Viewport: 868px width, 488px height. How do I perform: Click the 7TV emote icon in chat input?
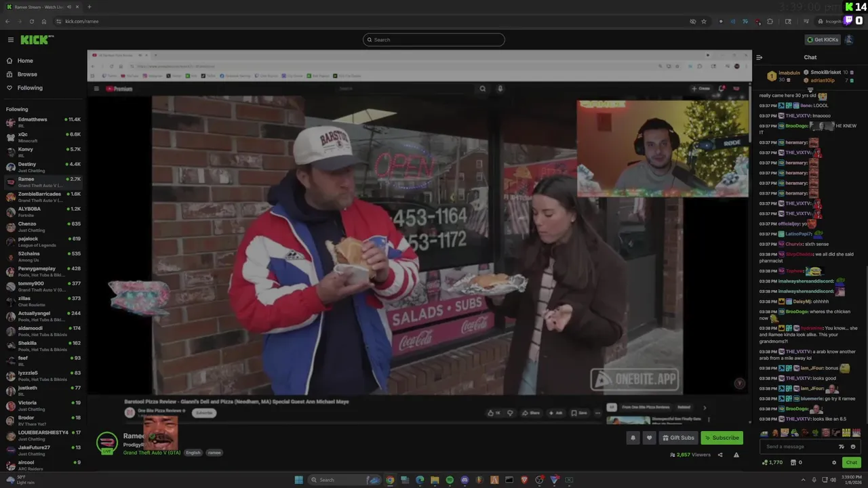coord(842,447)
